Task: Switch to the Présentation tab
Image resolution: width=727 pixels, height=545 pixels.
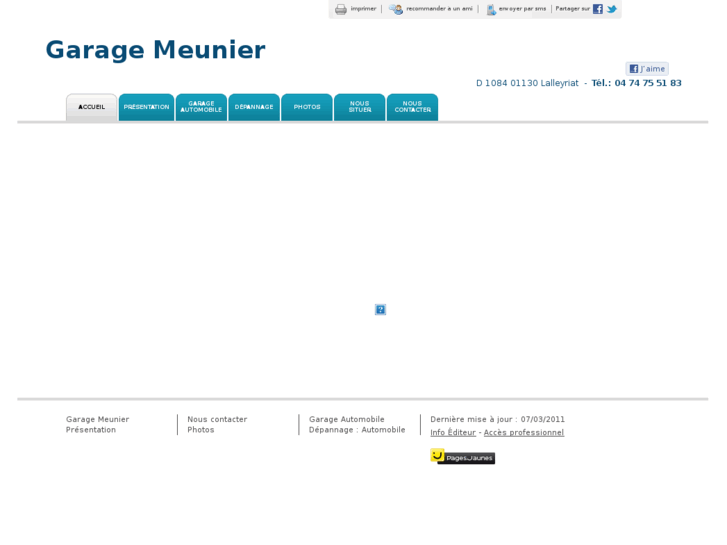Action: (147, 107)
